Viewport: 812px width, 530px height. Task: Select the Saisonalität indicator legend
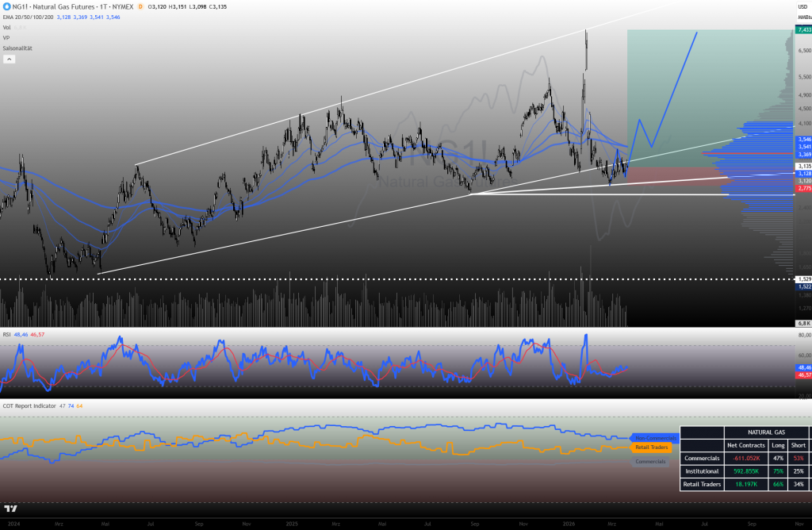coord(17,48)
